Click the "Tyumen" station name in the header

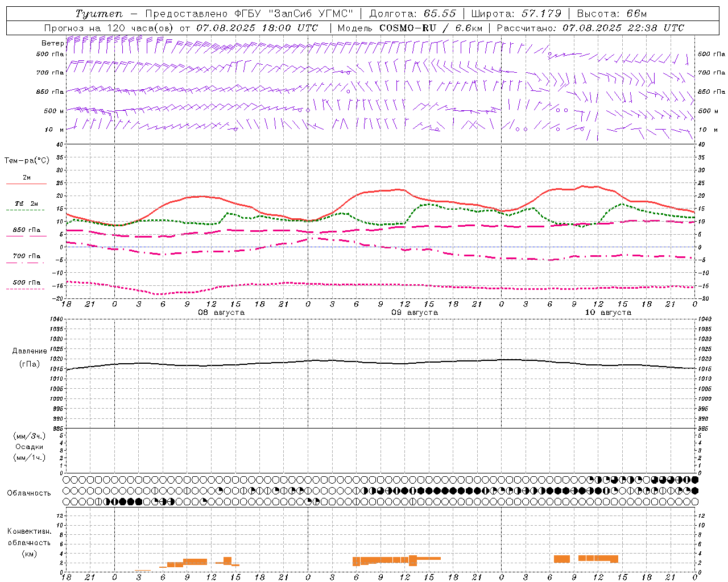(99, 14)
